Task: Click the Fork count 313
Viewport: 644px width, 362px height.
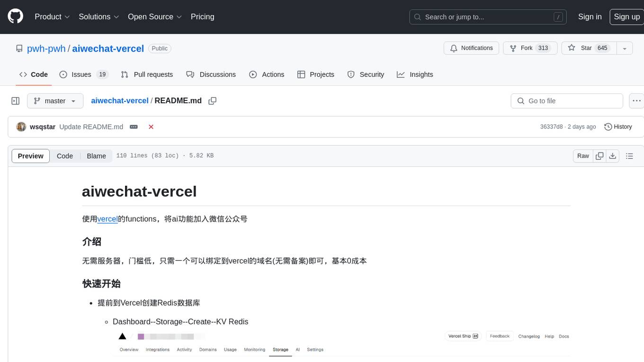Action: click(x=543, y=48)
